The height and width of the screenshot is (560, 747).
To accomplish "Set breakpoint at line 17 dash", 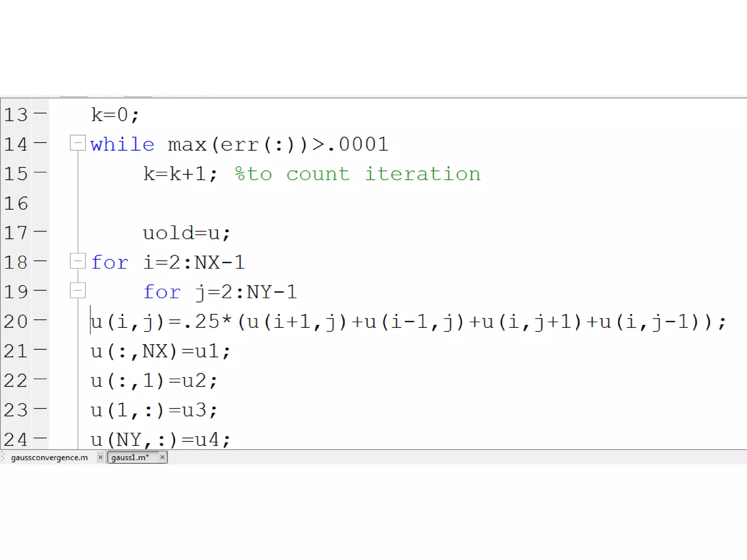I will [40, 231].
